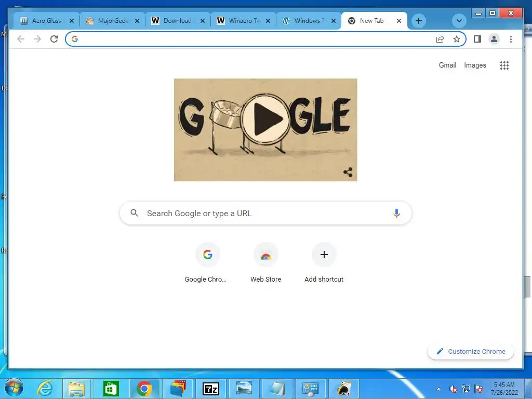Click the forward navigation arrow
The width and height of the screenshot is (532, 399).
pyautogui.click(x=37, y=39)
